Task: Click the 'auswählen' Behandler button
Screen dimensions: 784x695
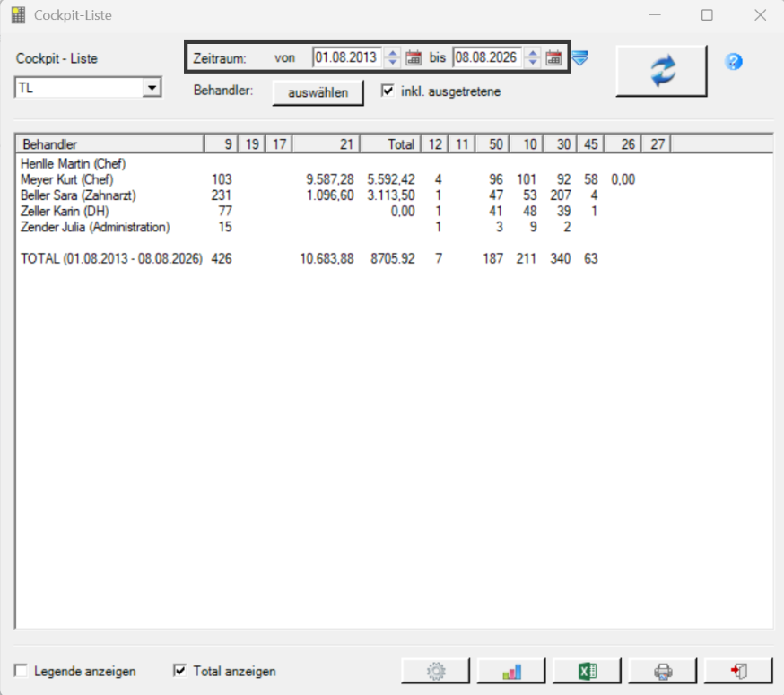Action: coord(318,92)
